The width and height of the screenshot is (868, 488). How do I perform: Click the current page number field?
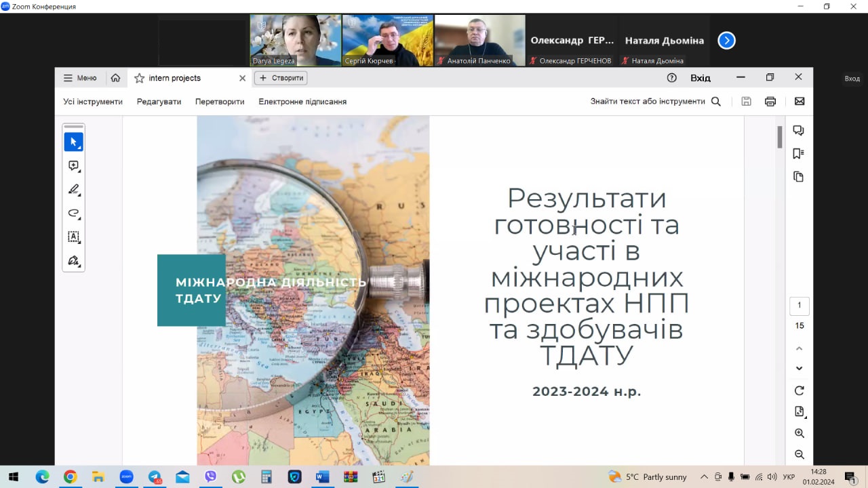799,306
